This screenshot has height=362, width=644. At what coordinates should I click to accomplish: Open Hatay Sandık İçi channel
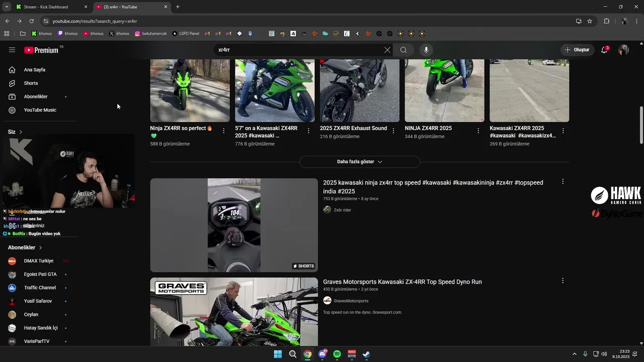[40, 328]
